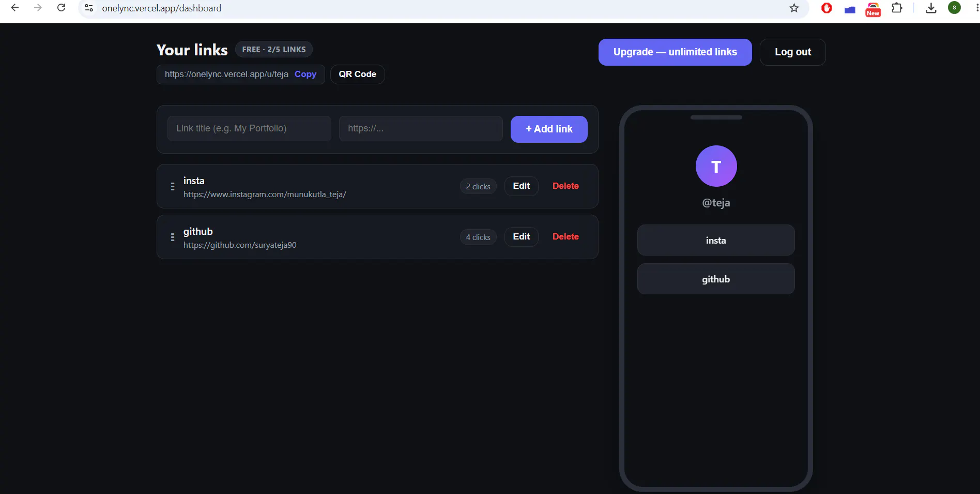Show browser downloads
Screen dimensions: 980x494
pyautogui.click(x=931, y=8)
